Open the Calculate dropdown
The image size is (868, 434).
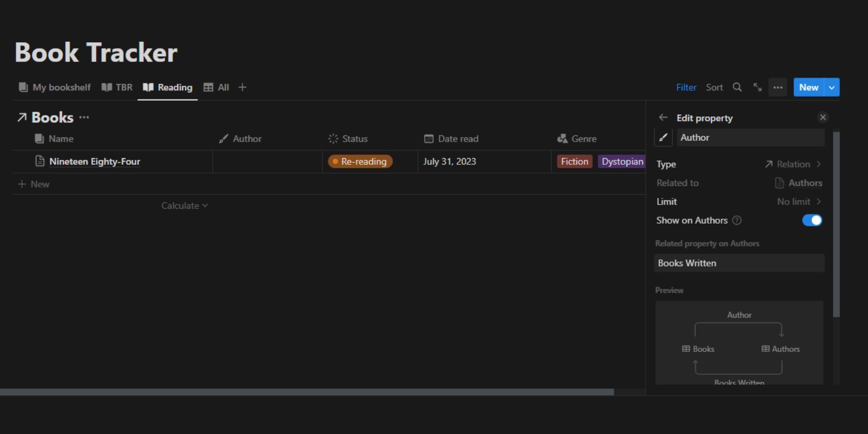tap(184, 206)
